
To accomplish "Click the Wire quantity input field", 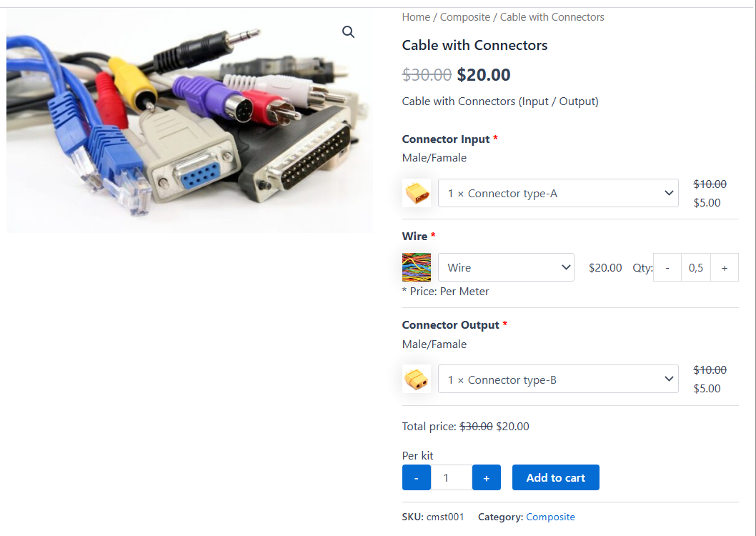I will click(696, 267).
